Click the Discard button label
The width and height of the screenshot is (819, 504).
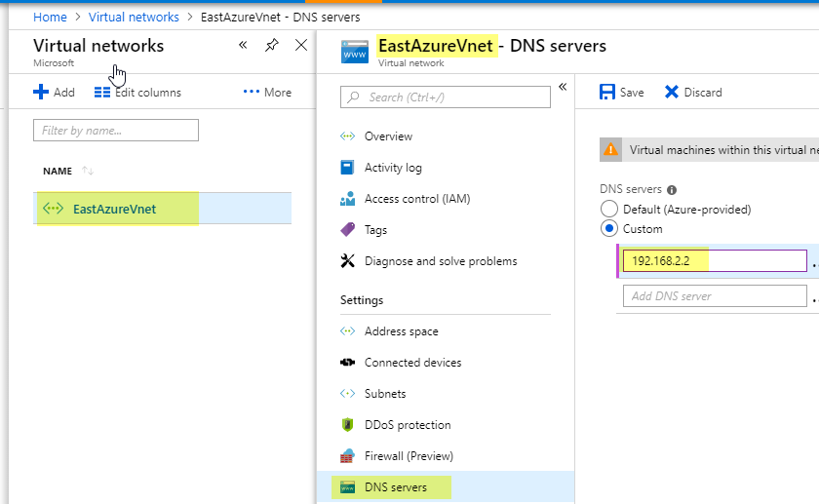[703, 93]
